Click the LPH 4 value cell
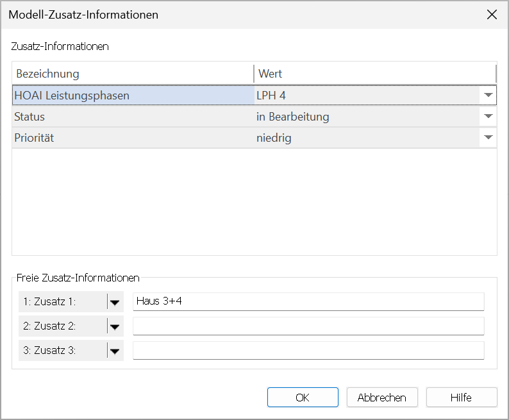Image resolution: width=509 pixels, height=420 pixels. point(367,96)
